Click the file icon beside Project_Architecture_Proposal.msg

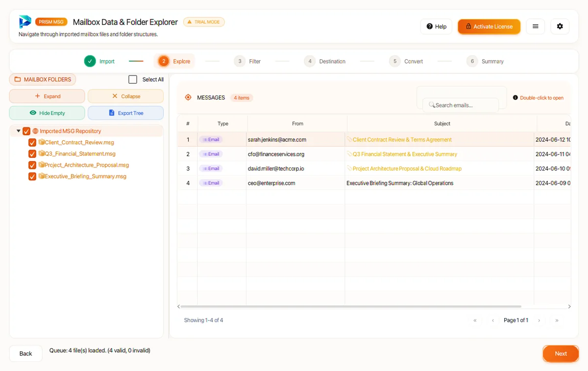pos(41,165)
